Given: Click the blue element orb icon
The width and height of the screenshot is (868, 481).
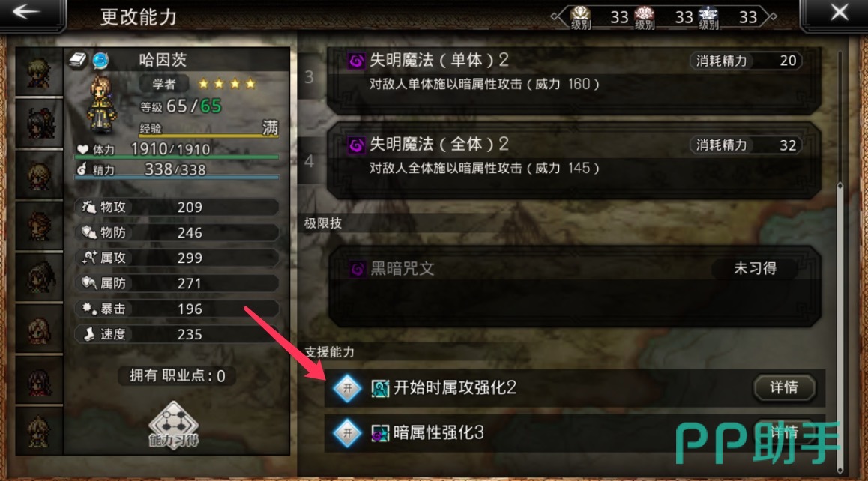Looking at the screenshot, I should [x=100, y=60].
